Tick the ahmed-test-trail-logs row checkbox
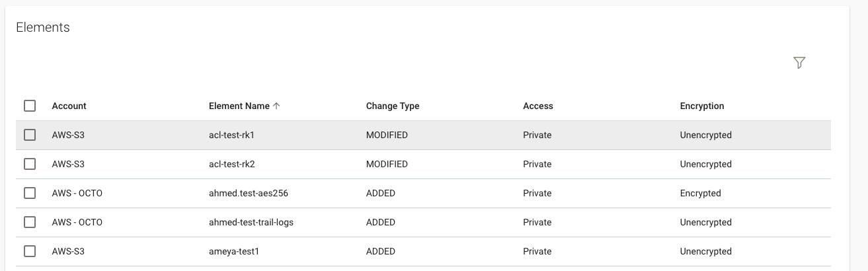The width and height of the screenshot is (868, 271). point(30,222)
